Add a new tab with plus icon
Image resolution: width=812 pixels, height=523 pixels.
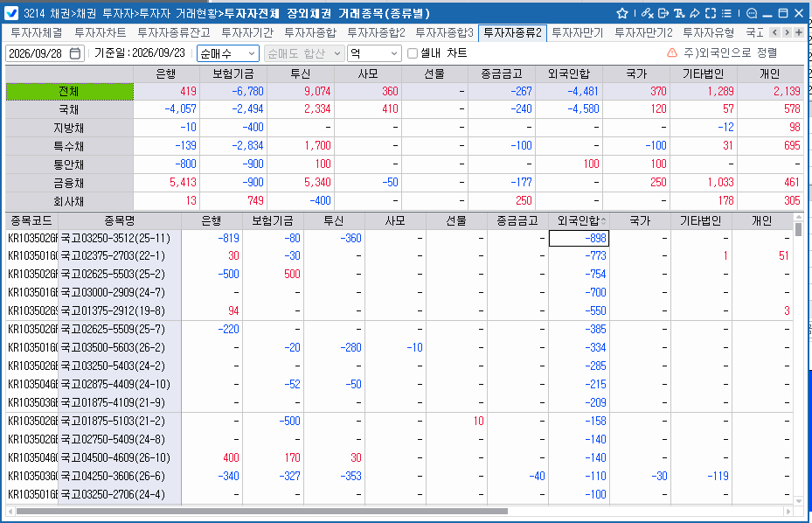799,32
